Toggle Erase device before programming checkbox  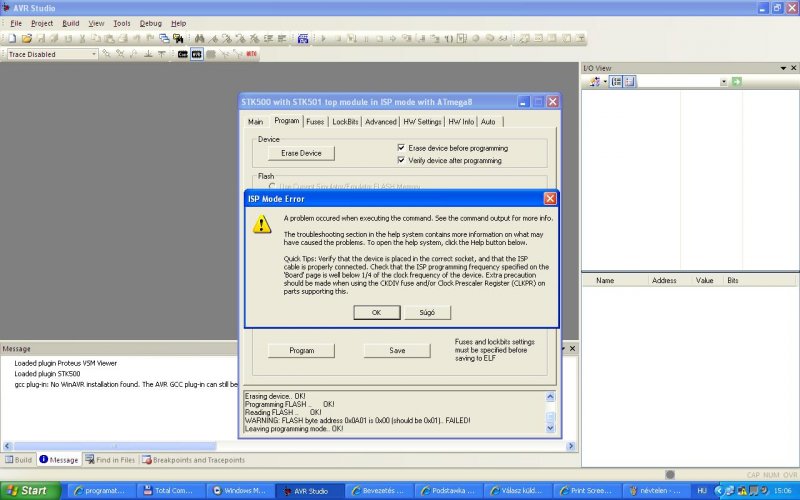pyautogui.click(x=401, y=147)
